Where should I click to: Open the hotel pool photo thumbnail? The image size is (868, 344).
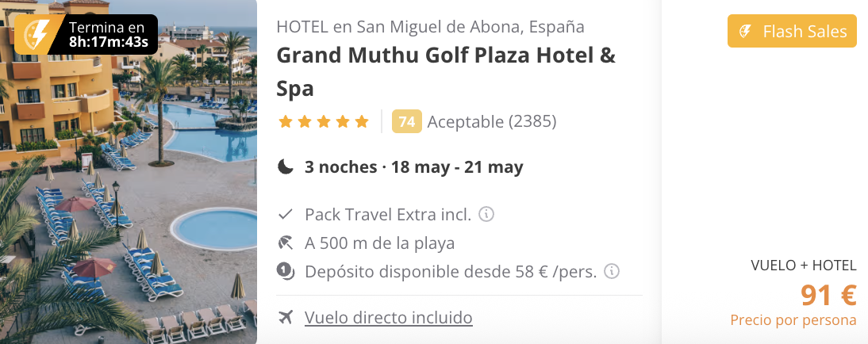(129, 172)
